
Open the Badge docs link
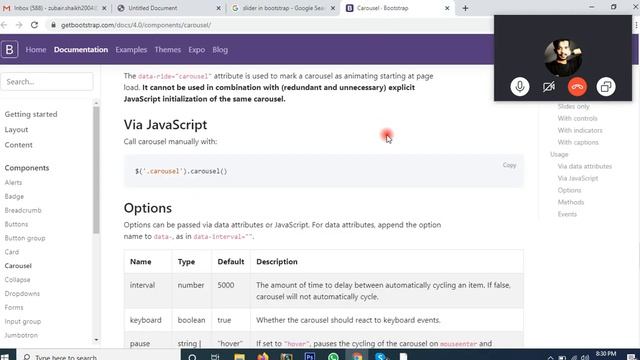[14, 196]
